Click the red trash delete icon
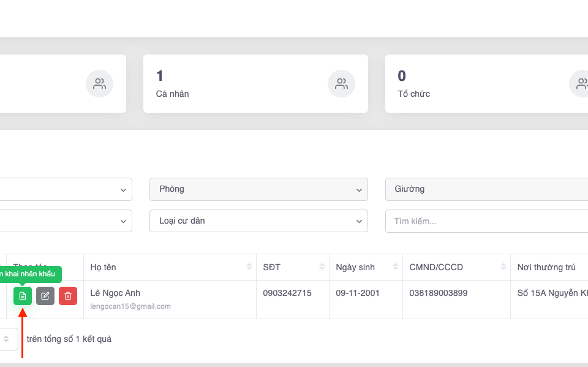The image size is (588, 367). click(x=68, y=296)
